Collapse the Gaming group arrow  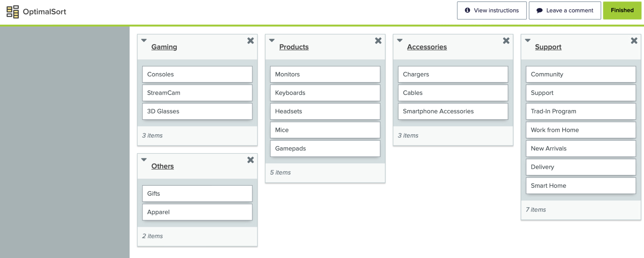[144, 40]
